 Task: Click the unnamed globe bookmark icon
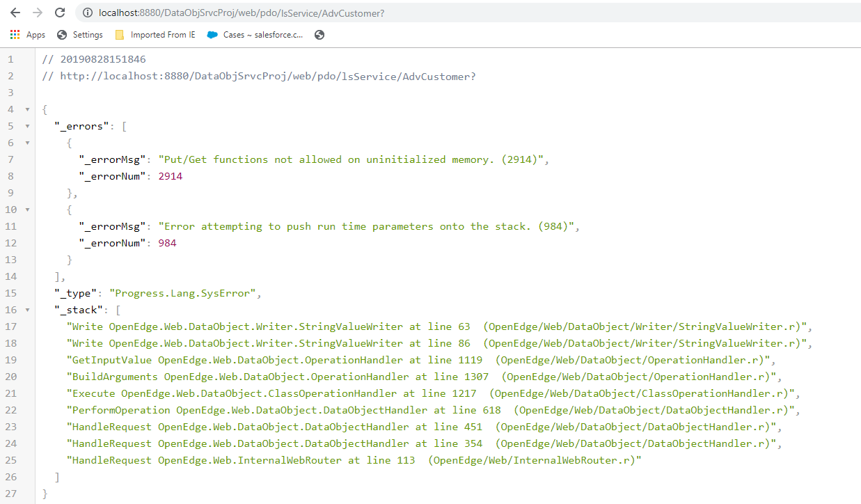pyautogui.click(x=319, y=35)
